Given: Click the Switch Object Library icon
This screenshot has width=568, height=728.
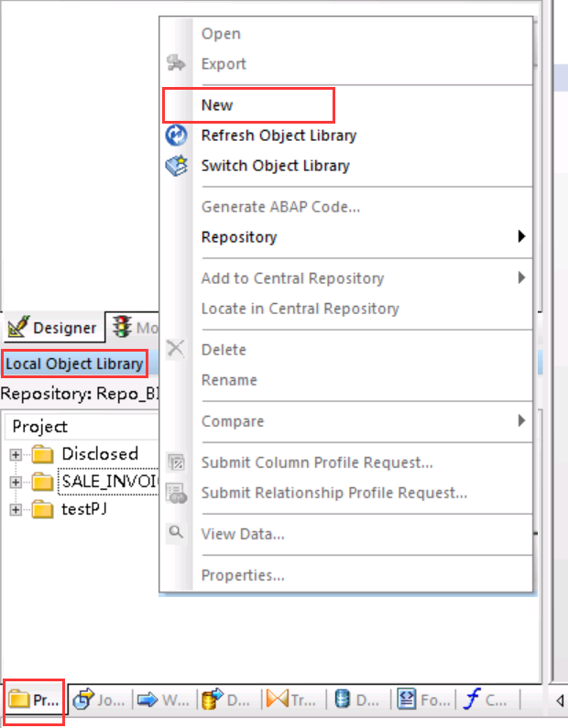Looking at the screenshot, I should point(175,166).
